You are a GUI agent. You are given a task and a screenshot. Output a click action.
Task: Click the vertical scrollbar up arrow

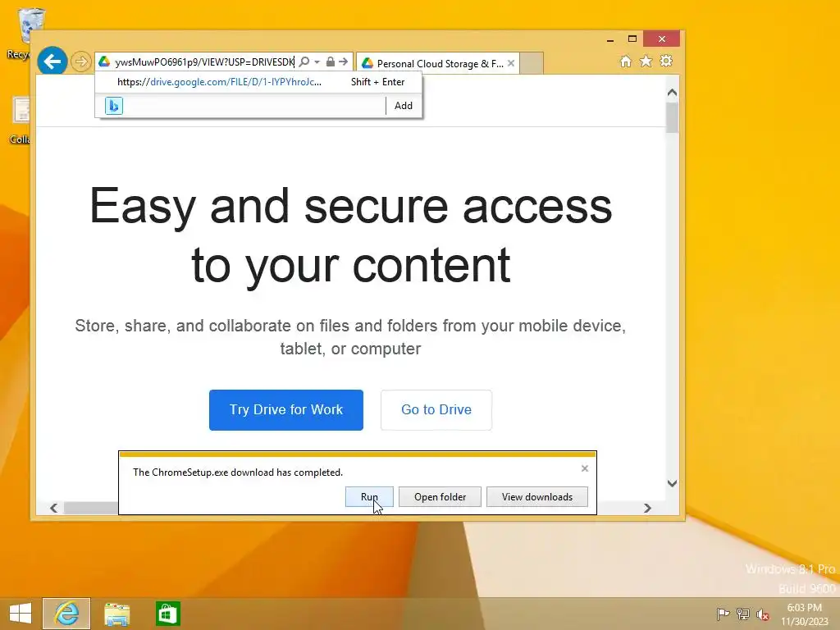pos(673,92)
